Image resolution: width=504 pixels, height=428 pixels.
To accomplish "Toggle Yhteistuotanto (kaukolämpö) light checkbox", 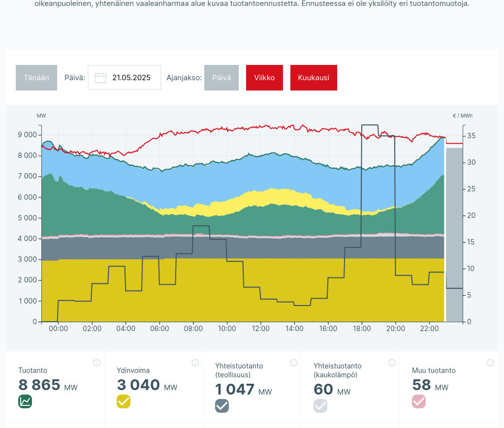I will pyautogui.click(x=320, y=406).
